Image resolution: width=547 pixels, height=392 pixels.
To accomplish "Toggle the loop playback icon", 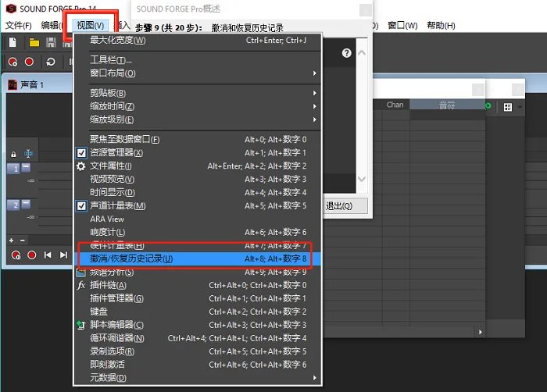I will (51, 62).
